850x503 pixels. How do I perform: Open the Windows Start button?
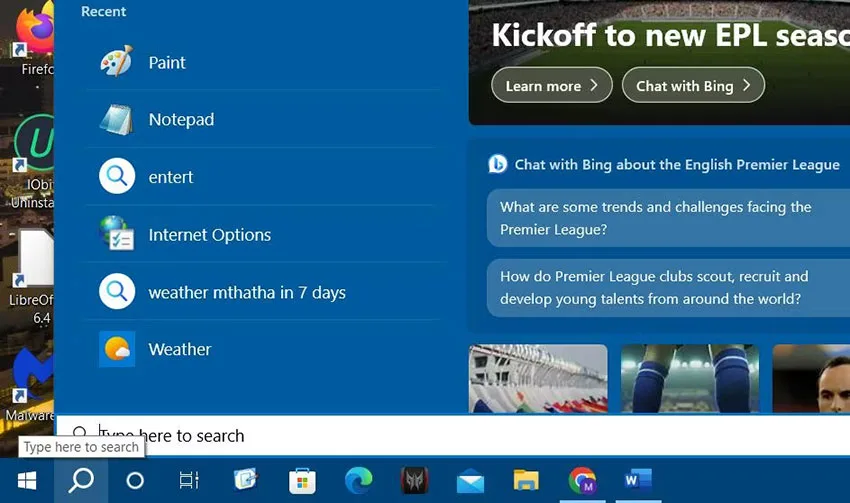point(27,481)
